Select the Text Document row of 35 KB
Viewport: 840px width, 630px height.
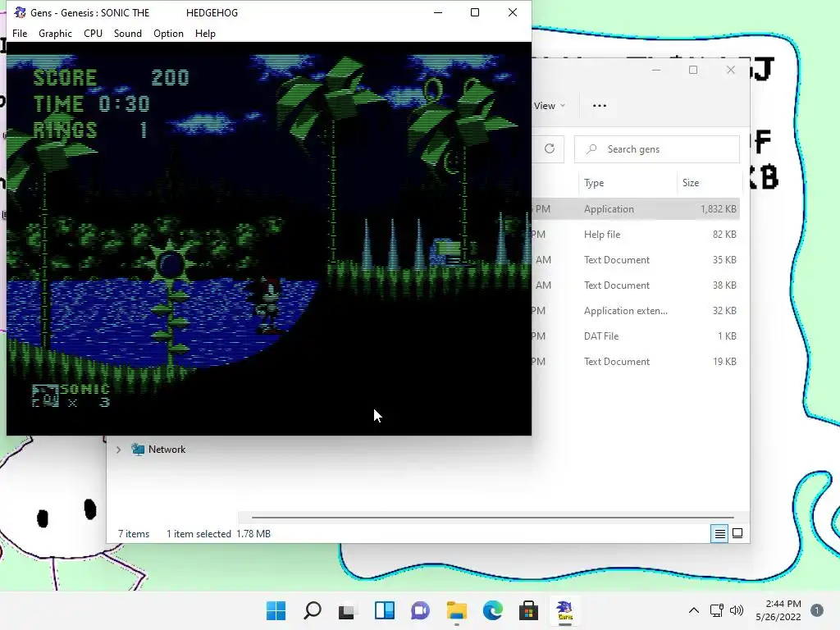[636, 260]
